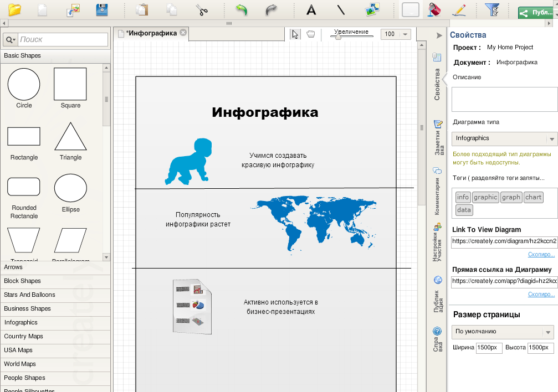Activate the arrow pointer selection tool

tap(295, 34)
